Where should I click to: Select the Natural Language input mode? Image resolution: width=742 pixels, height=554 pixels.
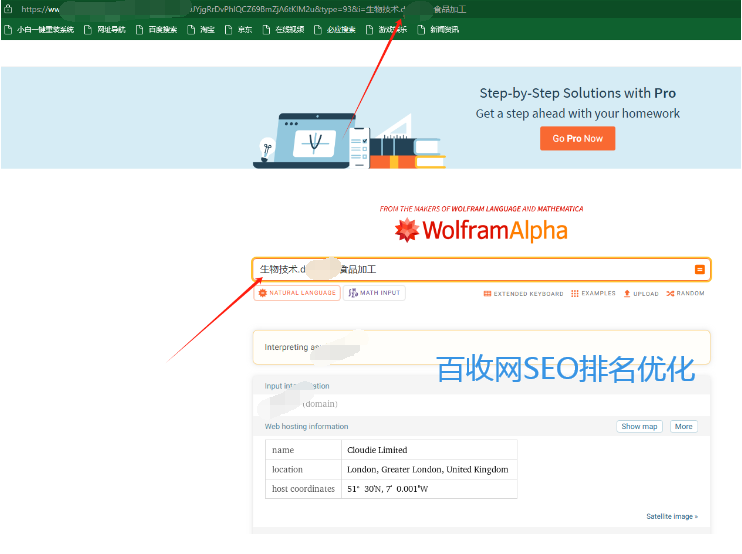[297, 293]
